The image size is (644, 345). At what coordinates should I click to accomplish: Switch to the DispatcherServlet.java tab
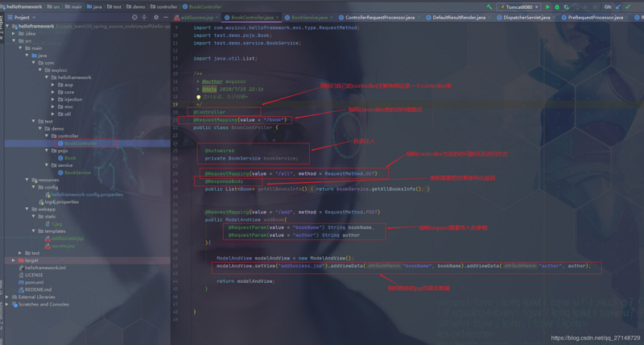[x=526, y=17]
